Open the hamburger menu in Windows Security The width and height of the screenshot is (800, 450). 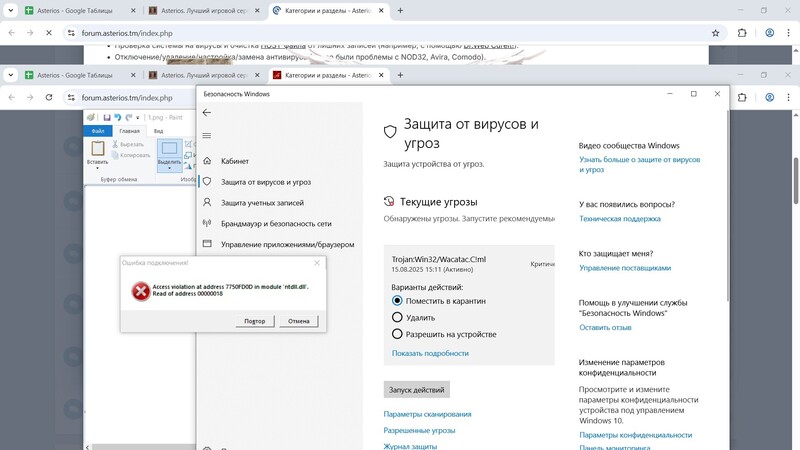[x=207, y=135]
